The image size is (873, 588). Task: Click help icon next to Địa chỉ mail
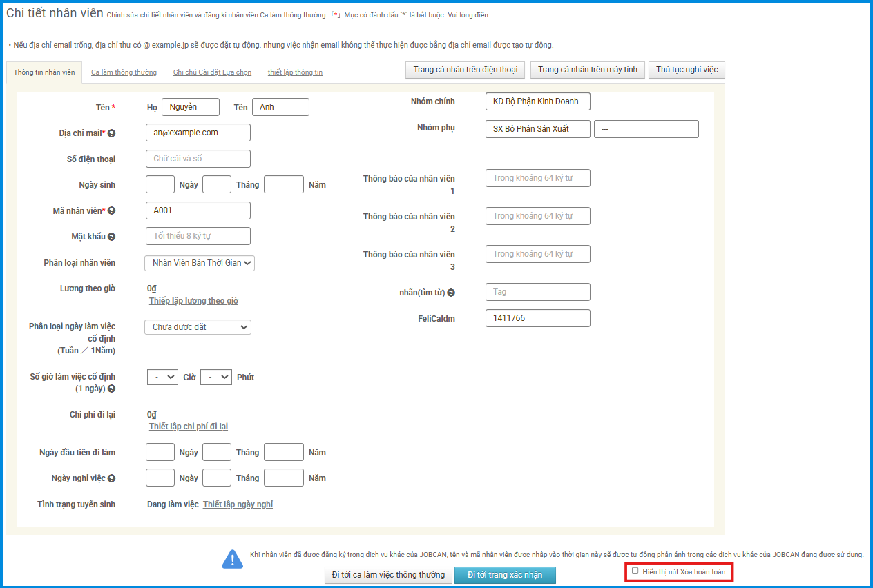pos(111,133)
